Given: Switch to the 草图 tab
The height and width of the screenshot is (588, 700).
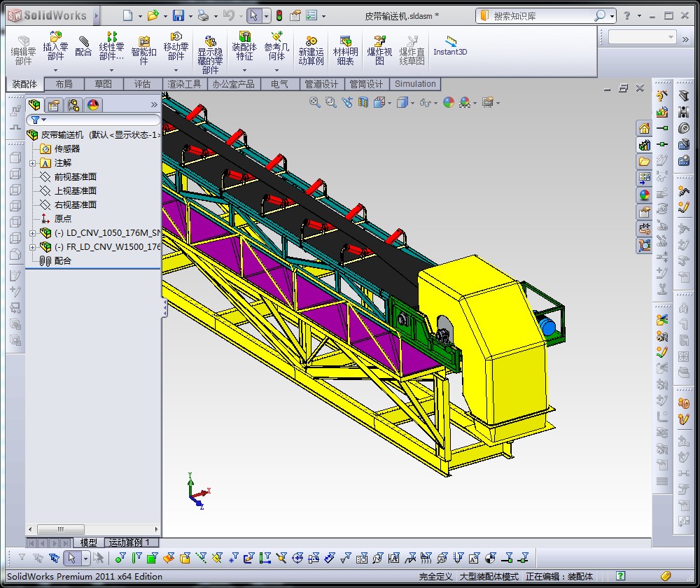Looking at the screenshot, I should [x=103, y=84].
